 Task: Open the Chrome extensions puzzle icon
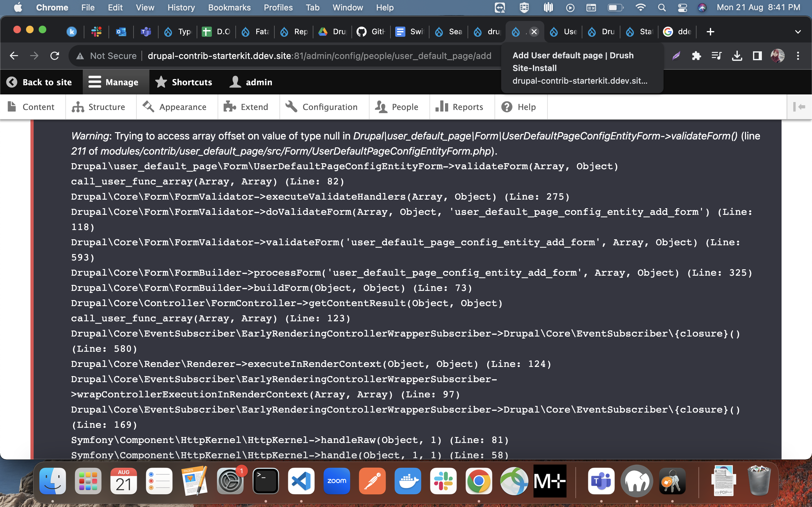pos(696,56)
